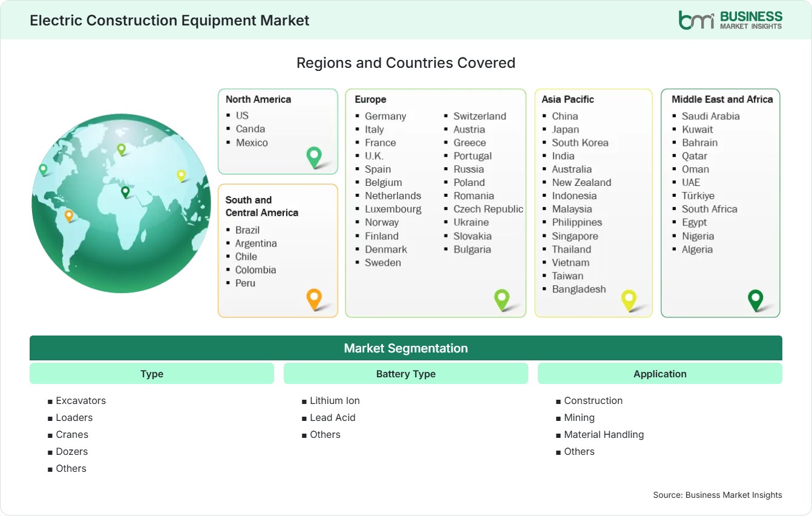The image size is (812, 516).
Task: Click 'Türkiye' in the Middle East list
Action: tap(698, 196)
